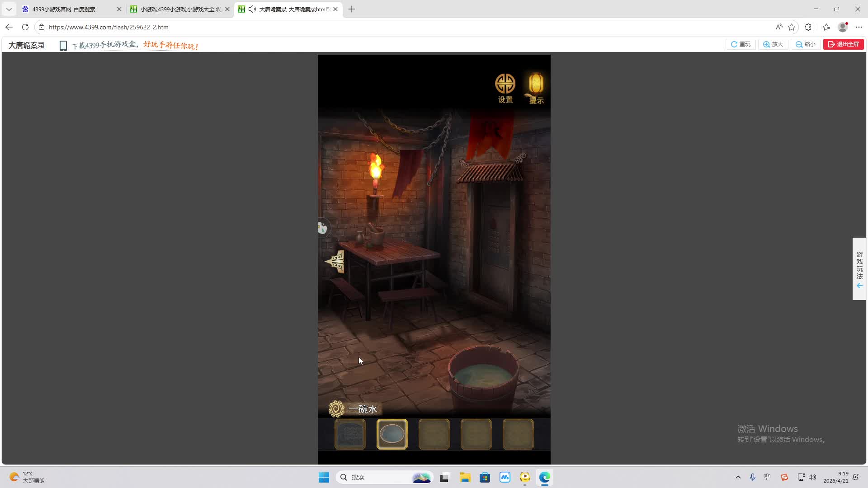Open the Sogou input tray icon

click(x=784, y=477)
